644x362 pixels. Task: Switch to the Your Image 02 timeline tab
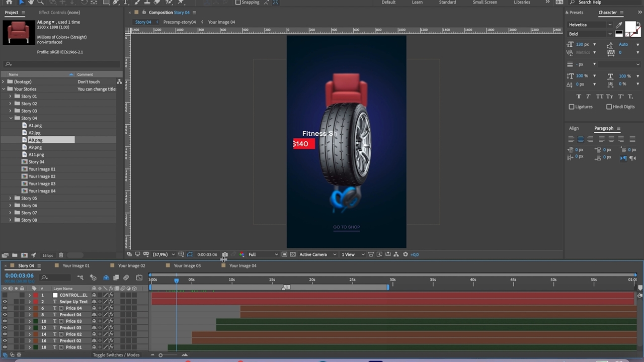131,265
